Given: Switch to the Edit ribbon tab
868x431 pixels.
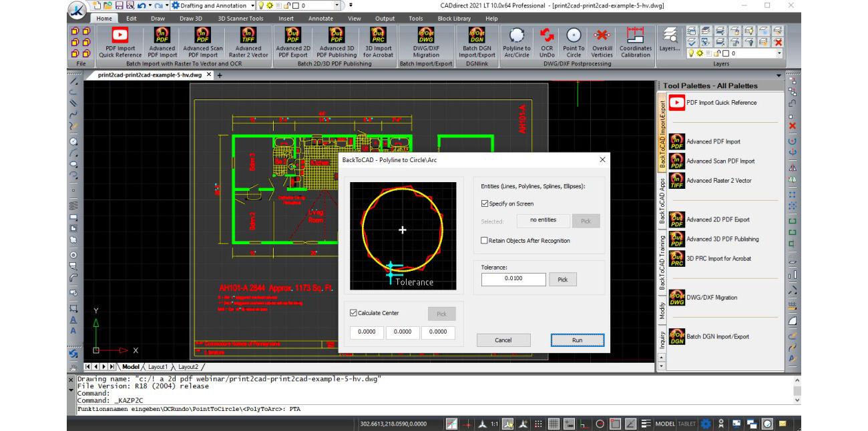Looking at the screenshot, I should [x=132, y=19].
